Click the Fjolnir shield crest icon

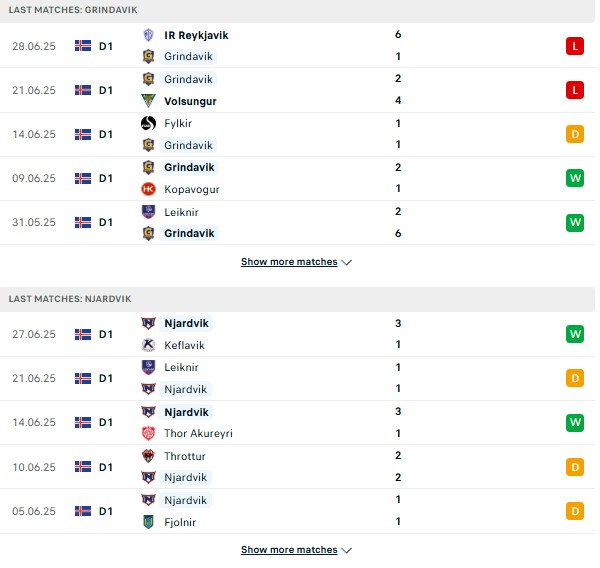(x=148, y=522)
